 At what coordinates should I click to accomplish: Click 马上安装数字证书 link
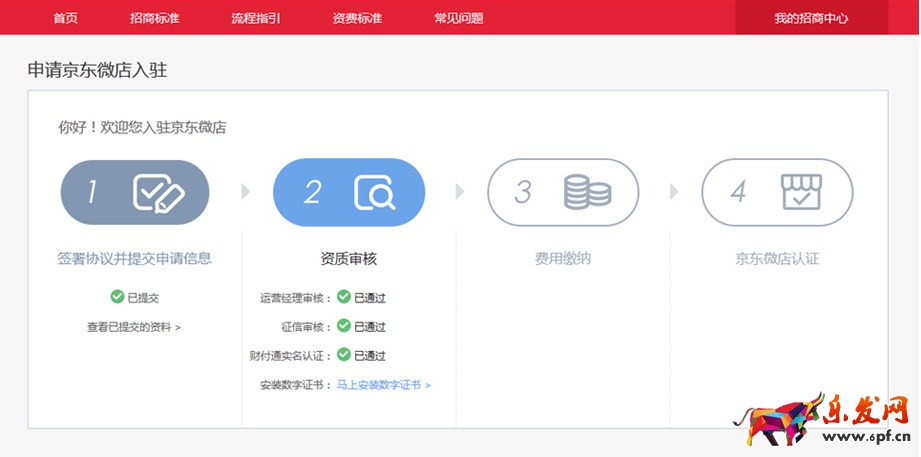coord(383,384)
